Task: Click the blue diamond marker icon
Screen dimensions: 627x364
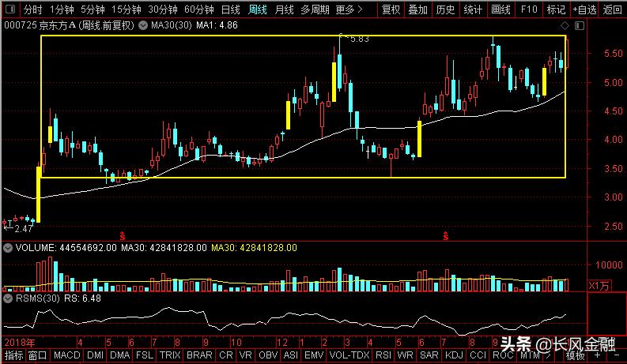Action: [x=565, y=26]
